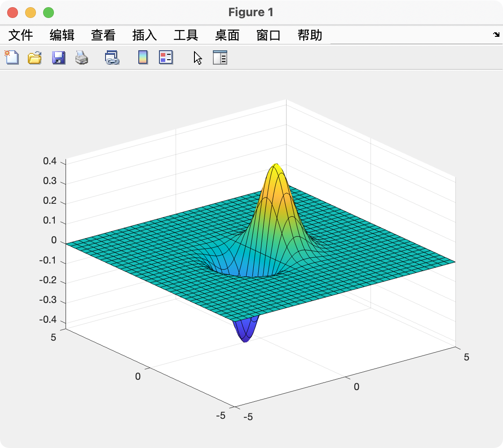503x448 pixels.
Task: Open the 文件 menu
Action: pyautogui.click(x=21, y=35)
